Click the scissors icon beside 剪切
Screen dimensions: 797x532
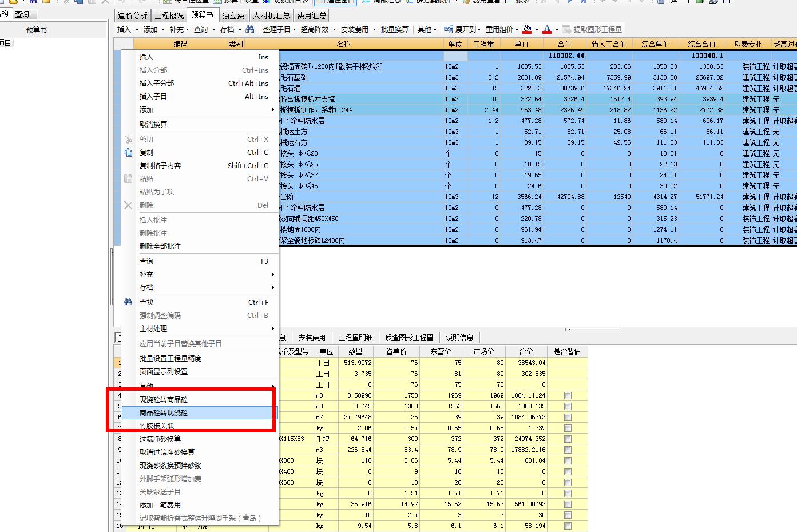128,140
